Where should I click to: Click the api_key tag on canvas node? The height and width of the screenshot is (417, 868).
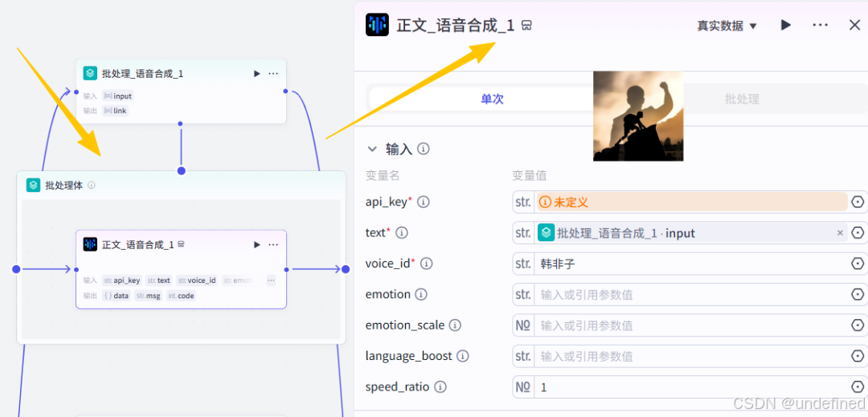[122, 280]
